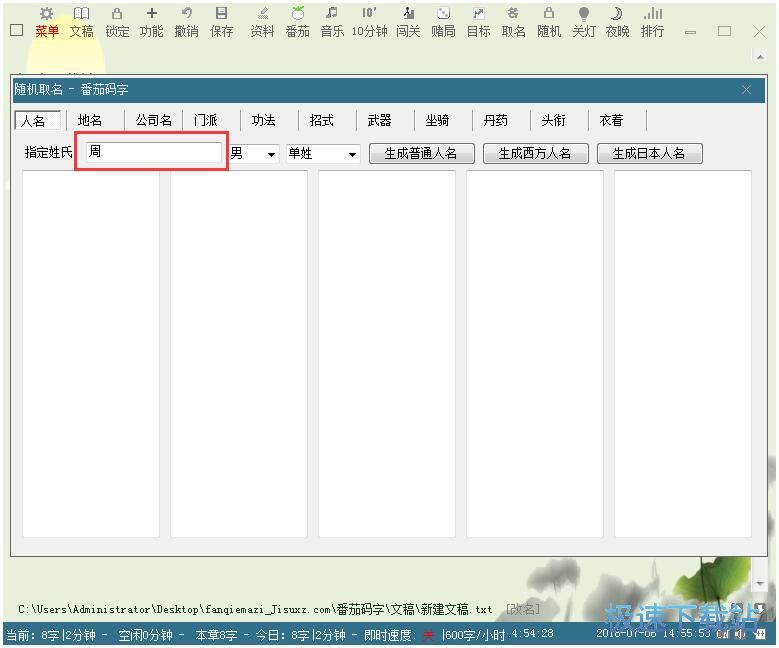
Task: Click the 锁定 lock icon
Action: pos(117,22)
